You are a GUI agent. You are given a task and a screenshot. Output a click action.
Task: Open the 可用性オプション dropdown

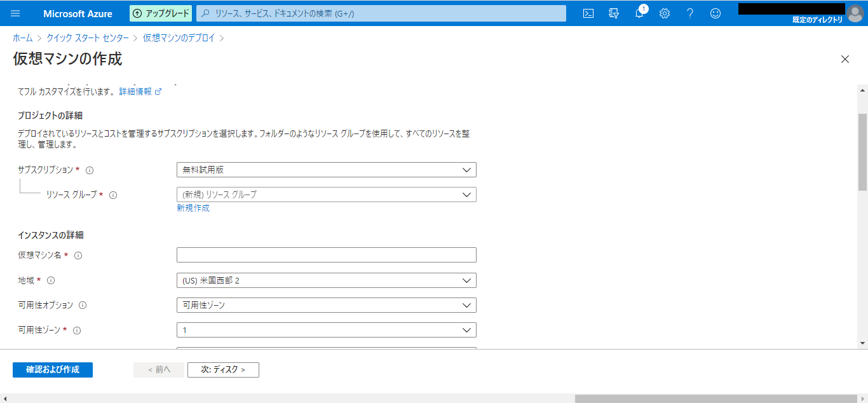pos(327,305)
